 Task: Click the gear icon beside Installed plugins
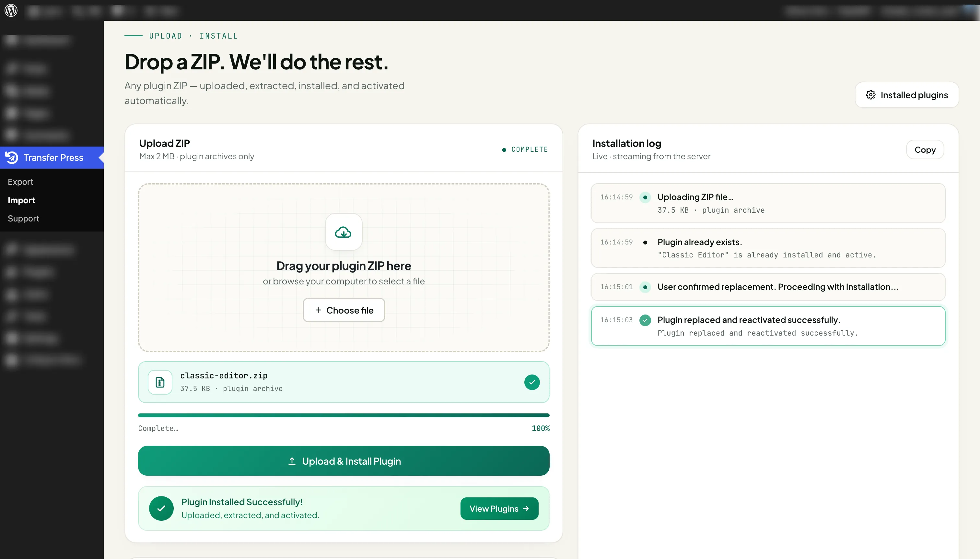[871, 95]
